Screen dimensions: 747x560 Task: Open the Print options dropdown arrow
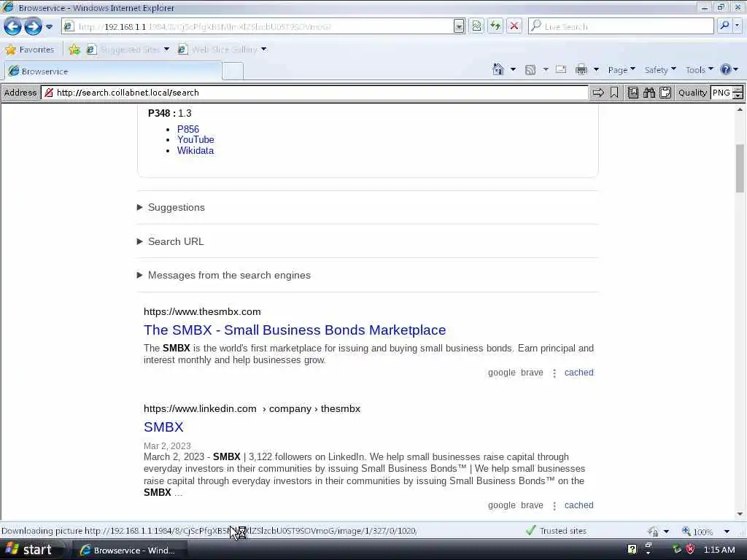[596, 70]
